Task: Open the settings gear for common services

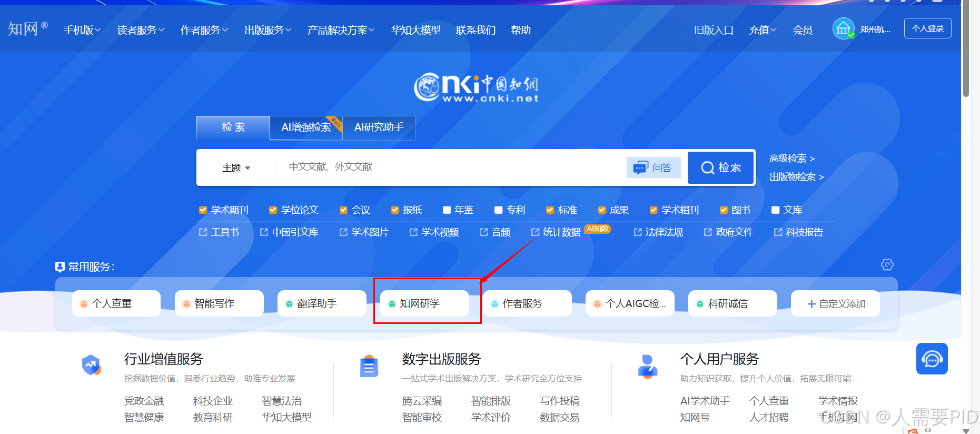Action: coord(887,264)
